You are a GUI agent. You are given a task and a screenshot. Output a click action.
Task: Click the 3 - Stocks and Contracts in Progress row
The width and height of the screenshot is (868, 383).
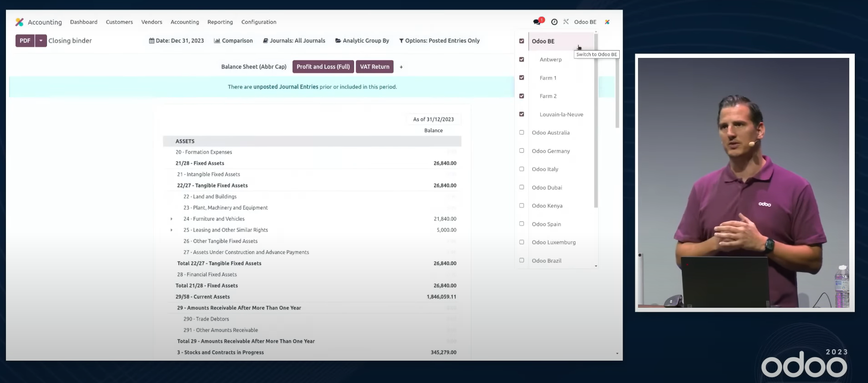(x=312, y=352)
